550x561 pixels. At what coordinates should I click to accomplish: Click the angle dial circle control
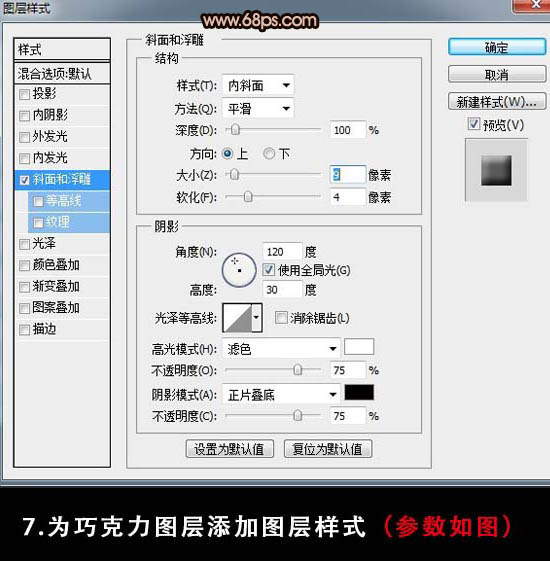click(x=239, y=270)
